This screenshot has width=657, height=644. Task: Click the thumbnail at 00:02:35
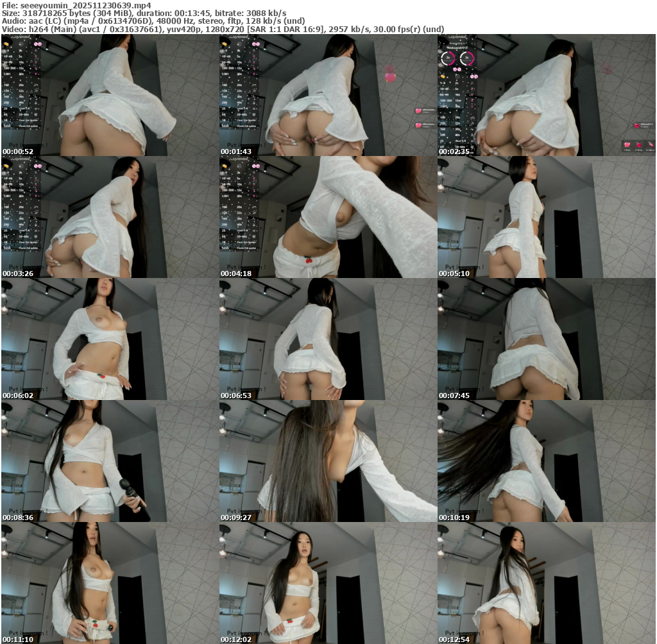point(546,95)
